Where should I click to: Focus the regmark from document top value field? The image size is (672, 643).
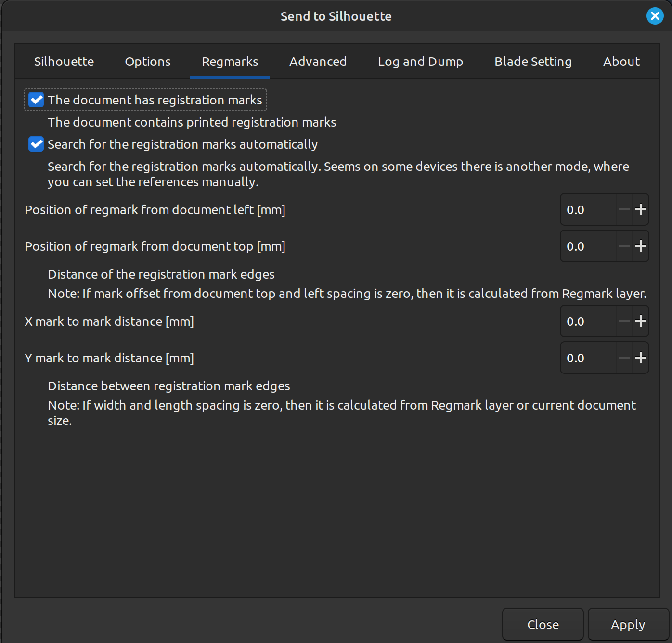(x=588, y=246)
